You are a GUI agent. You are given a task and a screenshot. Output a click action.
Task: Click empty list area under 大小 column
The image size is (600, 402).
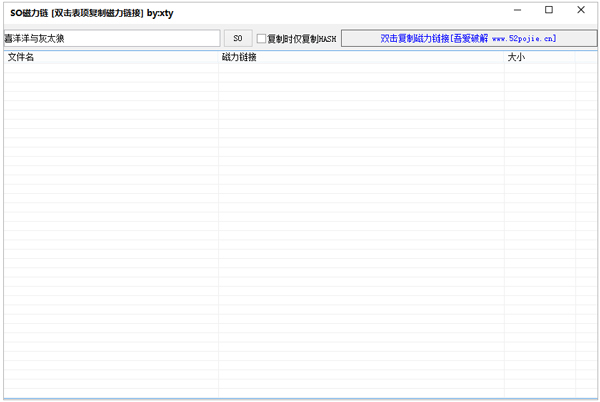[x=540, y=229]
